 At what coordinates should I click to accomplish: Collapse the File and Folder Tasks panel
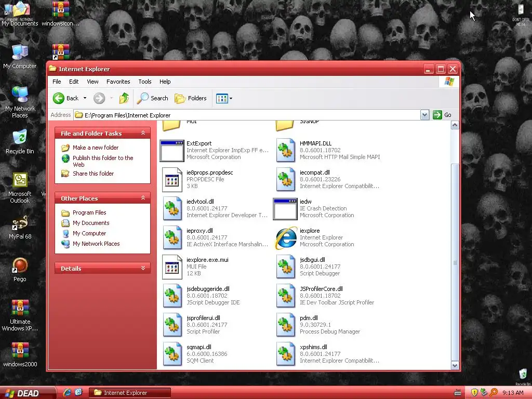(x=143, y=133)
